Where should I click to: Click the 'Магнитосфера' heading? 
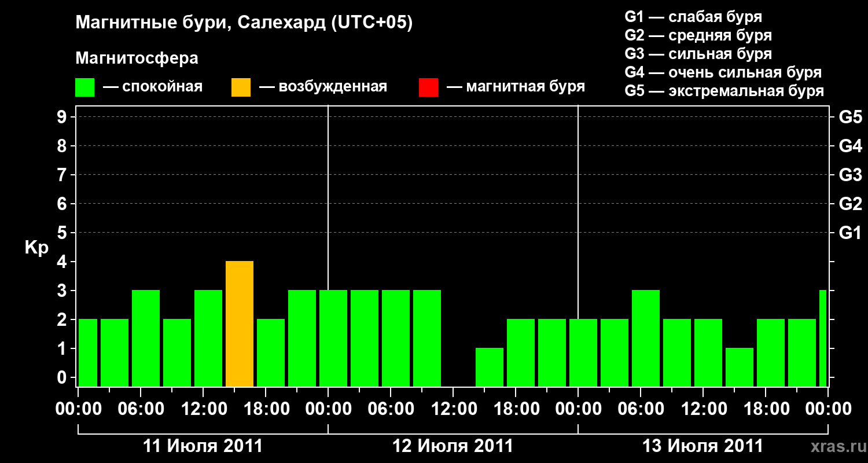[137, 58]
